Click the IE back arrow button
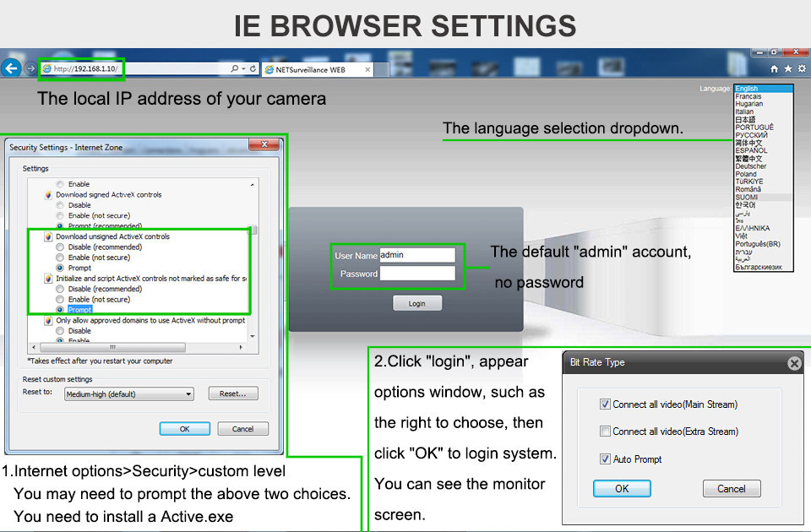Image resolution: width=811 pixels, height=532 pixels. [12, 68]
